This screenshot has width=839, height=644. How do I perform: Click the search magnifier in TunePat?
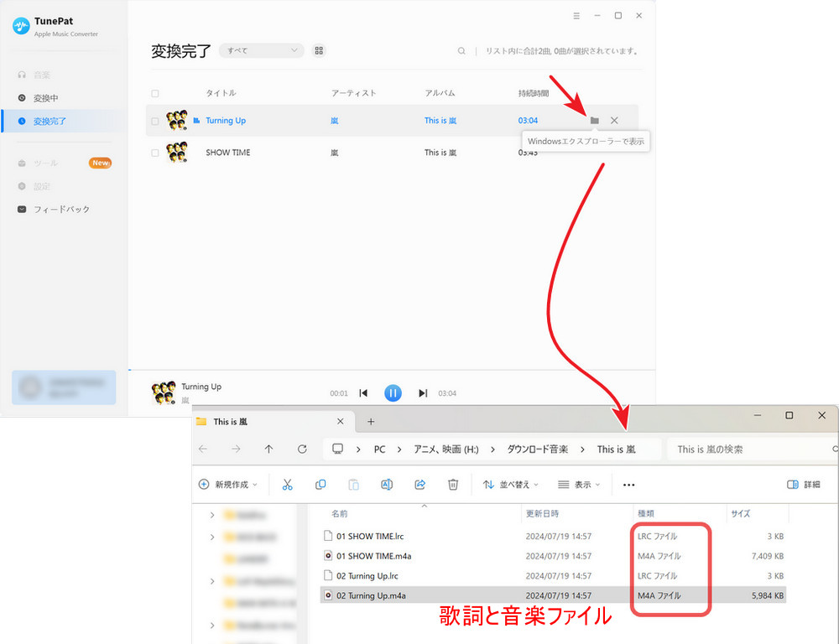(x=461, y=51)
